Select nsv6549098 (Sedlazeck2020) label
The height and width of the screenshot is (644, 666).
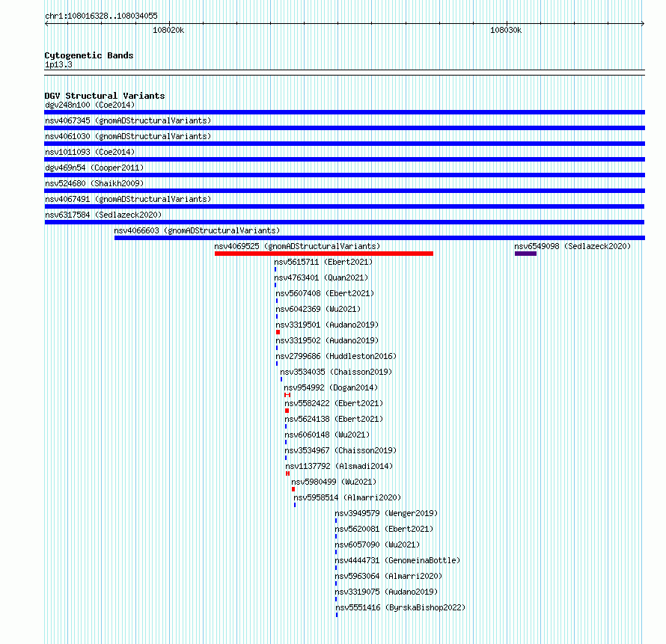click(572, 246)
